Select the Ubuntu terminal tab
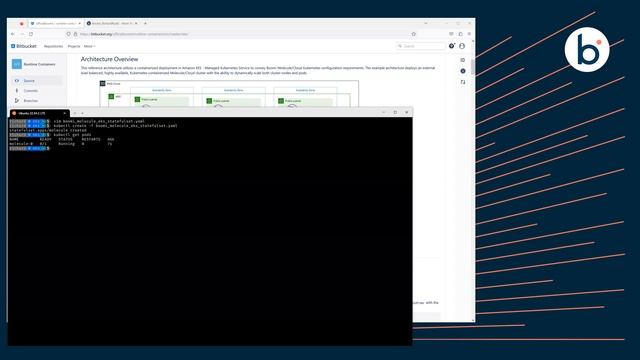The image size is (640, 360). pos(39,113)
